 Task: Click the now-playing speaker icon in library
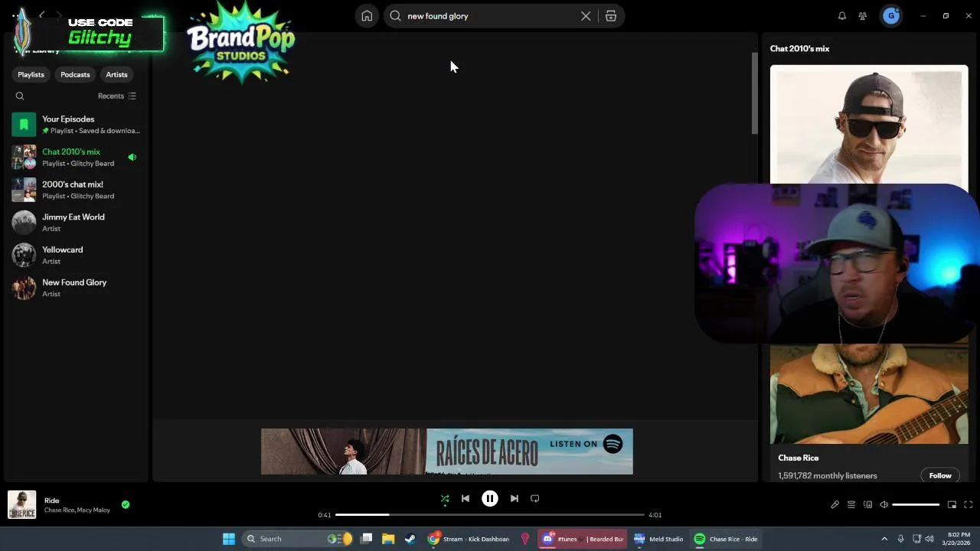132,157
